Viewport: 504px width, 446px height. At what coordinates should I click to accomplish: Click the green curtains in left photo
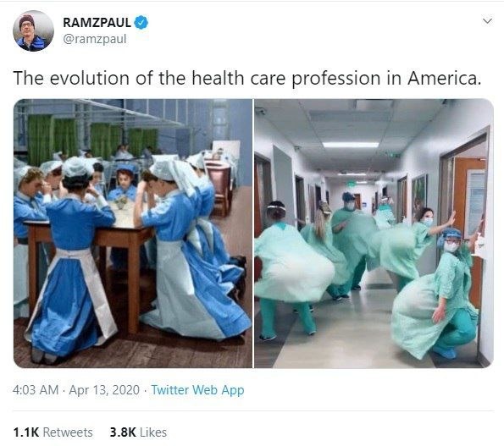(x=92, y=140)
